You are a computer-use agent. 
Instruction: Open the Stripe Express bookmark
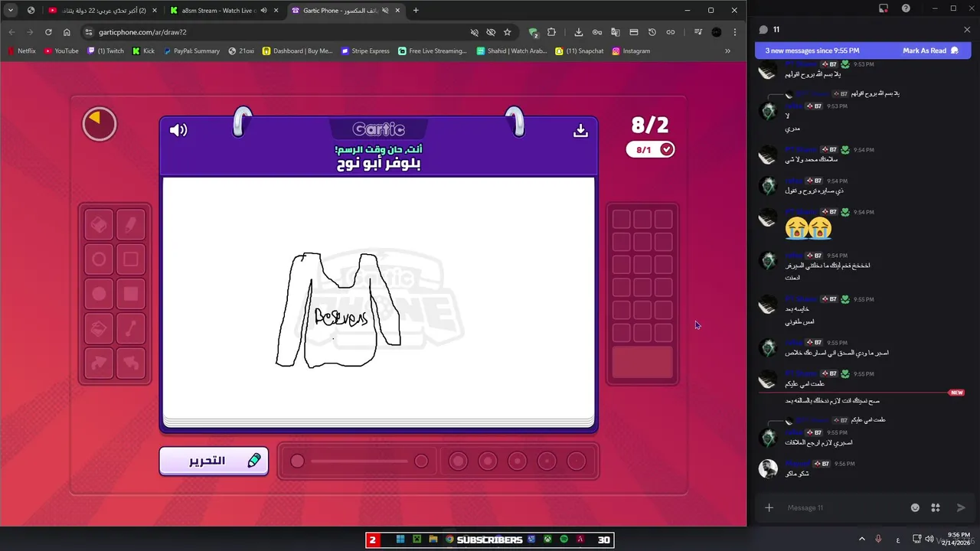(365, 51)
